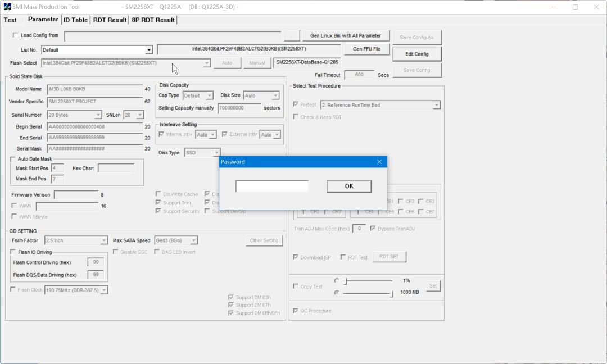Open the Flash Clock dropdown
Viewport: 607px width, 364px height.
(x=104, y=290)
